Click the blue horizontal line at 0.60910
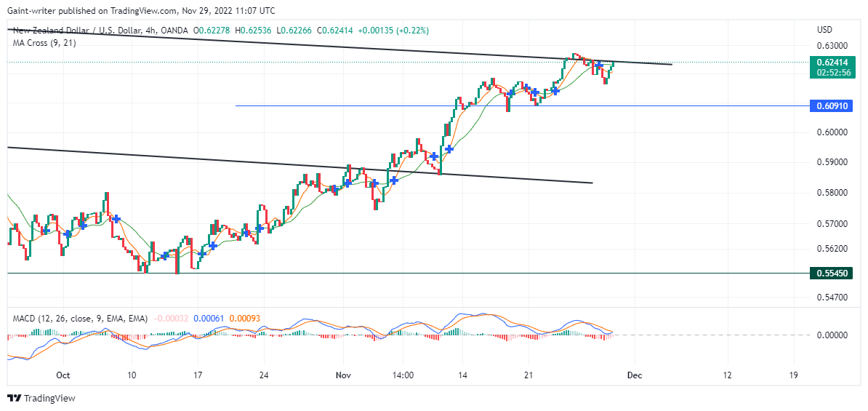The image size is (868, 411). pos(522,105)
